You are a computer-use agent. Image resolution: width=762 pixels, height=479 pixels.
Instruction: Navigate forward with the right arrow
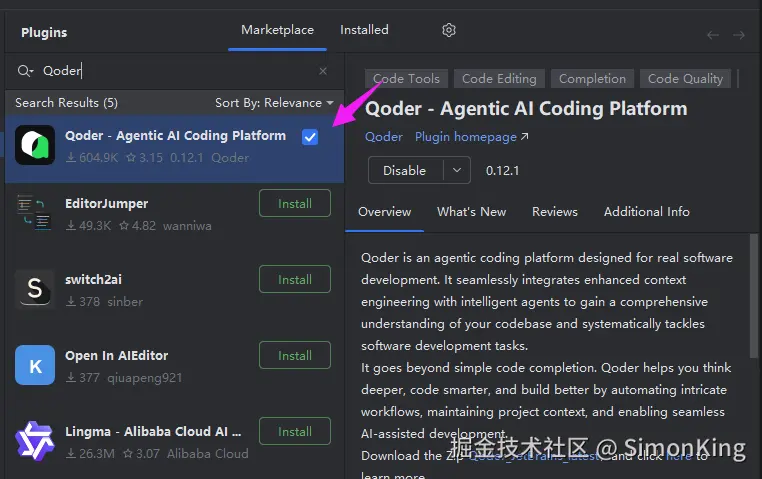coord(739,35)
